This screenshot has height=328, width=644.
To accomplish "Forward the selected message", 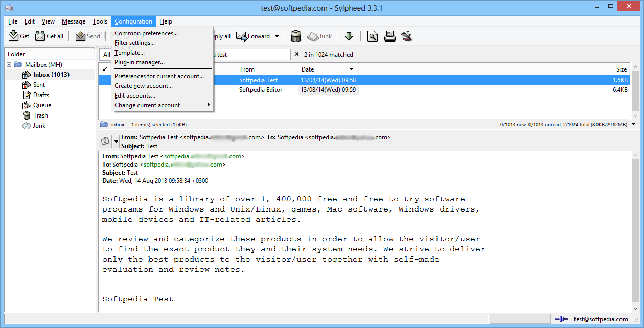I will point(254,36).
